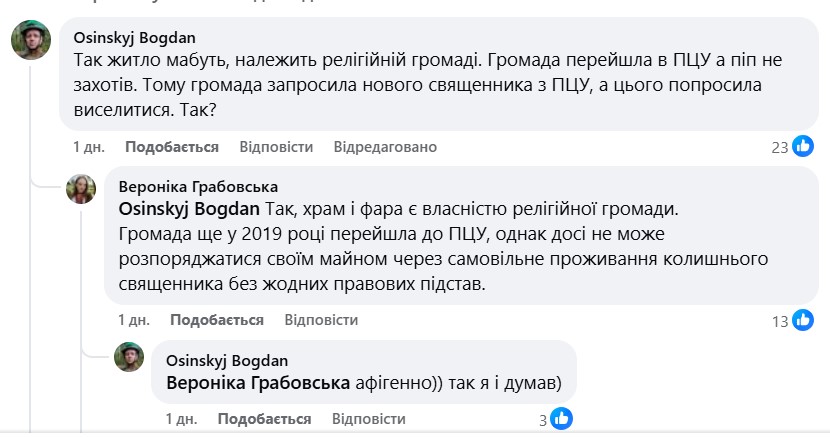Click Osinskyj Bogdan mention in Вероніка's reply
Viewport: 830px width, 437px height.
tap(190, 210)
